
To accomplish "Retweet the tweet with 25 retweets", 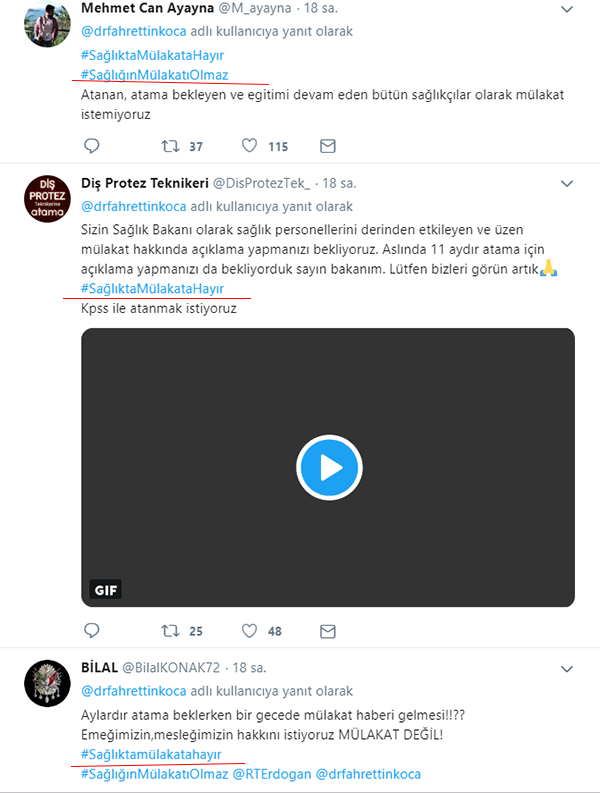I will (170, 631).
